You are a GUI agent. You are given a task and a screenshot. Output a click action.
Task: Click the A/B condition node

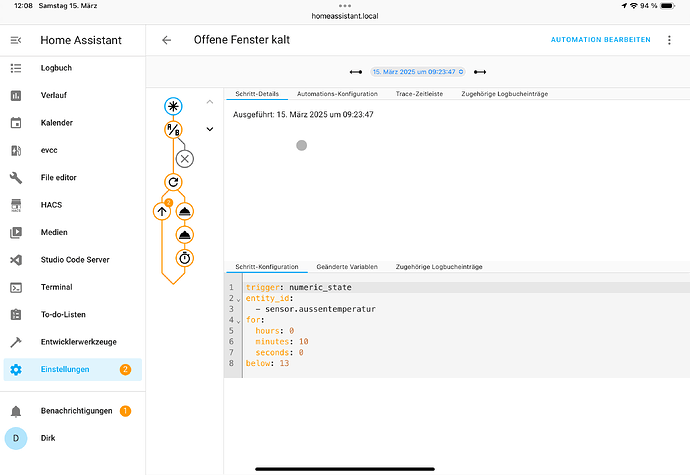(173, 130)
